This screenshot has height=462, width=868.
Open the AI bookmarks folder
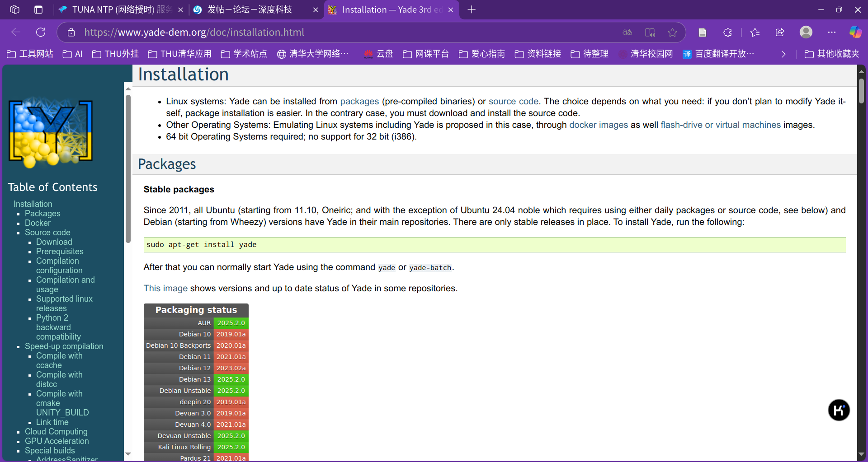(x=73, y=54)
